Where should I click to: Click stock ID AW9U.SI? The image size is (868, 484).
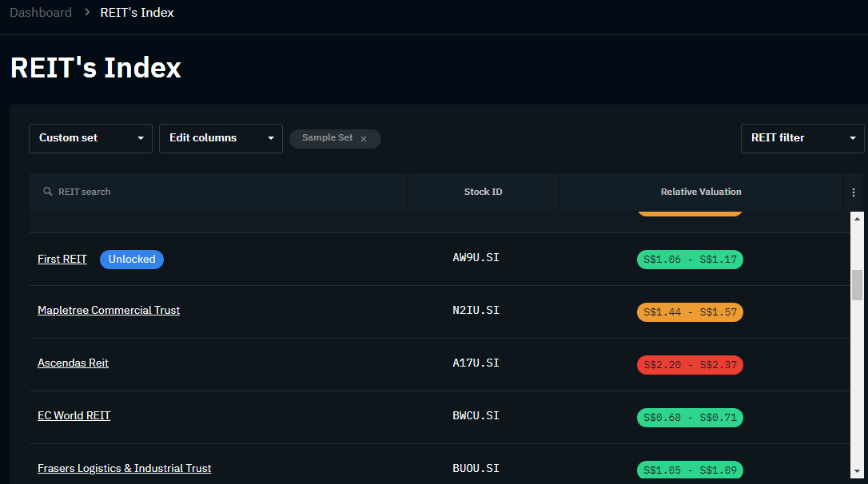point(476,258)
